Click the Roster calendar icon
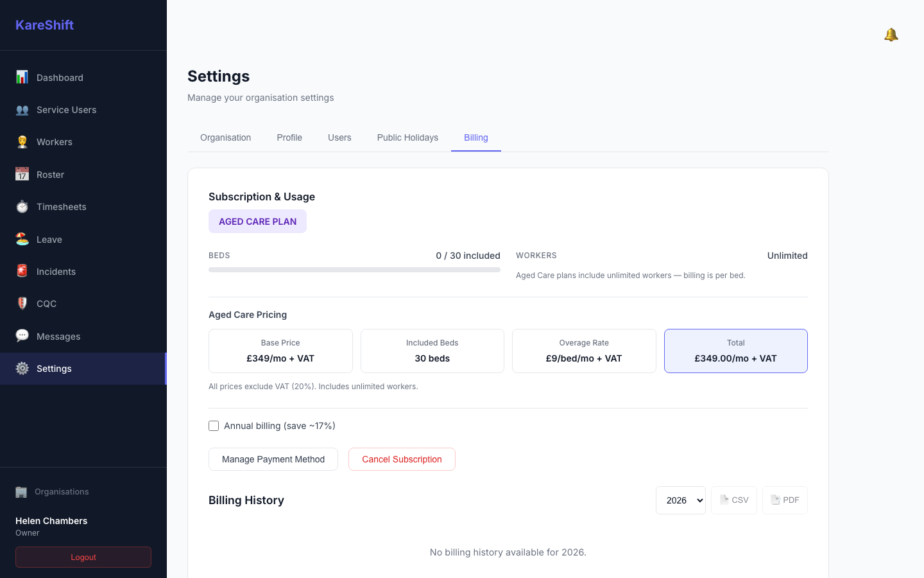 coord(22,174)
